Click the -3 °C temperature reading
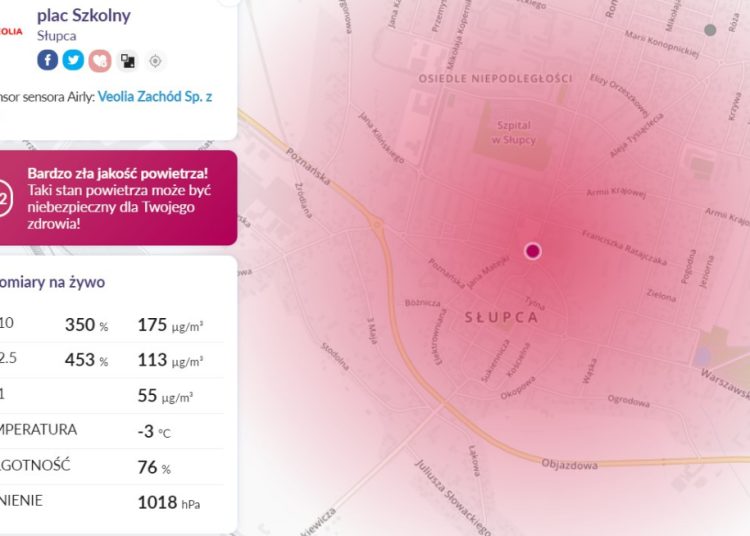The image size is (750, 536). (153, 431)
